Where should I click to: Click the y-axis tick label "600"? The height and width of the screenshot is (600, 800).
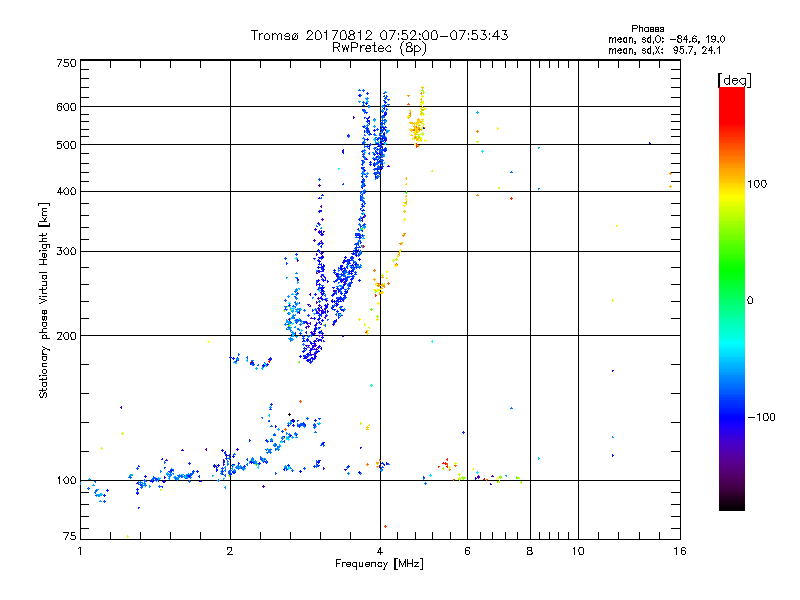click(x=67, y=107)
